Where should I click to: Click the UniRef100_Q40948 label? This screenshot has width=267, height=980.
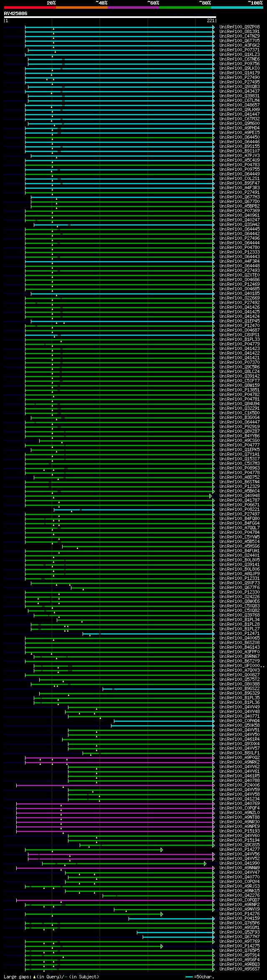click(239, 495)
